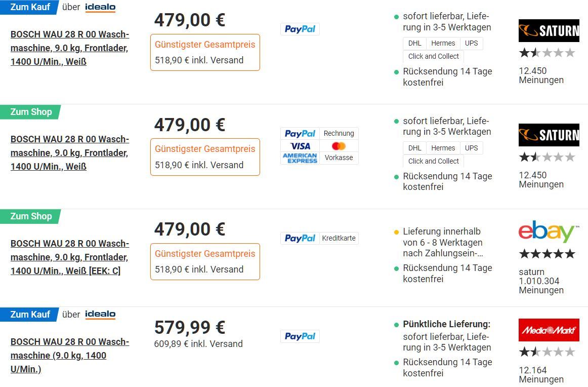Open the MediaMarkt shop logo

pos(549,330)
